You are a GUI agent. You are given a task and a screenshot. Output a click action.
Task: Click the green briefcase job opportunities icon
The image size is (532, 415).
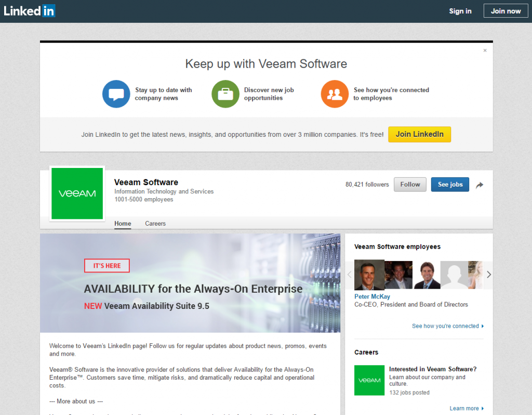pos(225,94)
